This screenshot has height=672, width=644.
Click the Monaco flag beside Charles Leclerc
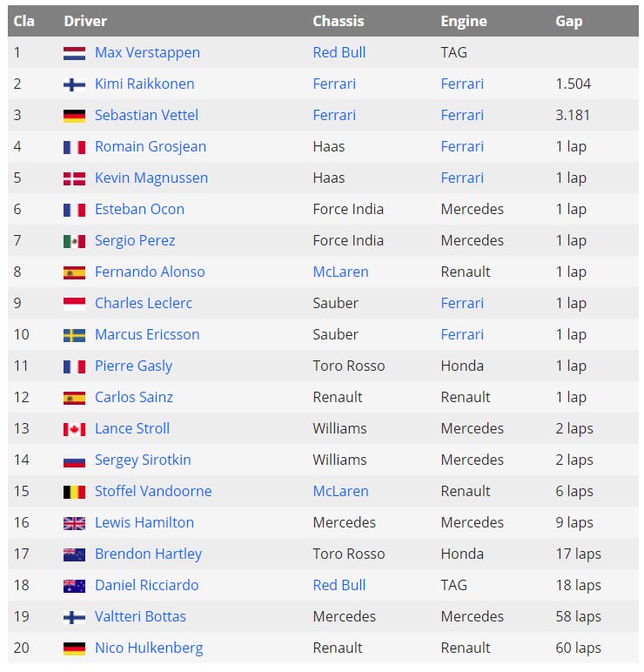74,304
